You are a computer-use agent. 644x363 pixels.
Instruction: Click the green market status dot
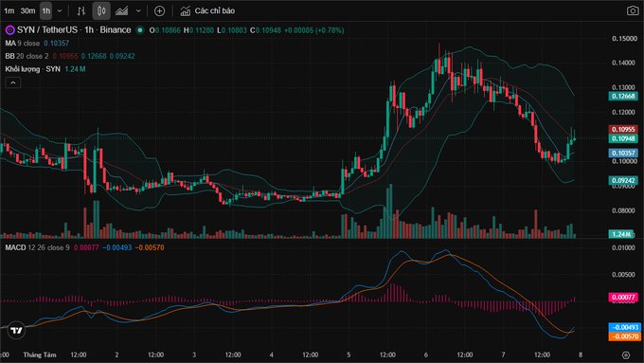click(x=140, y=30)
